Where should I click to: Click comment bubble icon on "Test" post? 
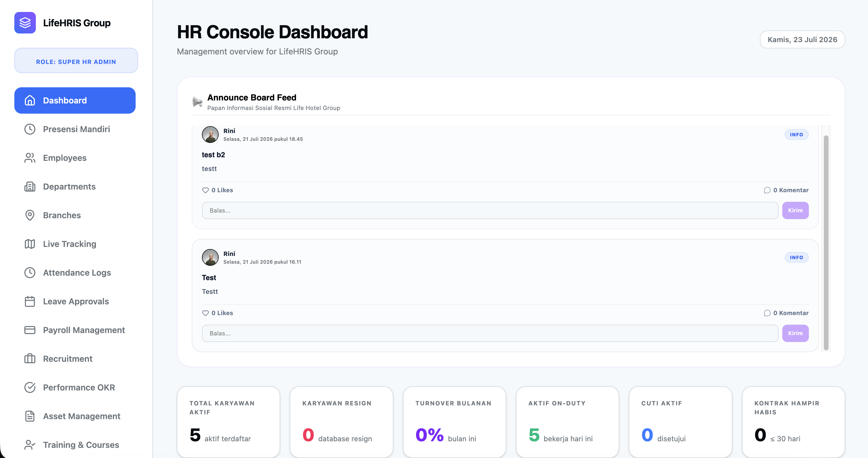point(767,313)
